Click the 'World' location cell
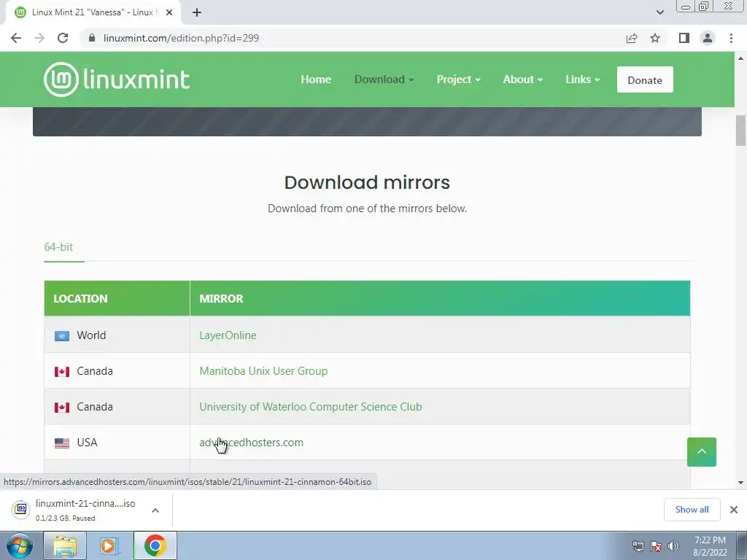Viewport: 747px width, 560px height. coord(117,335)
